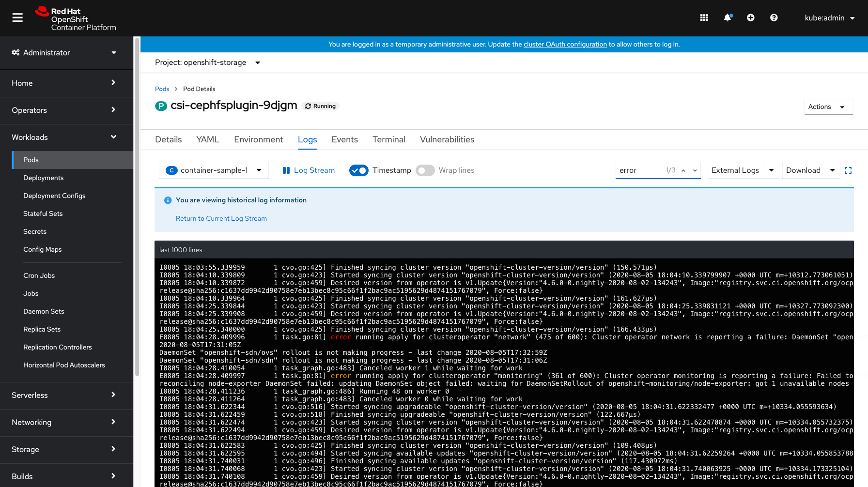Open Config Maps in the sidebar
868x487 pixels.
(43, 249)
